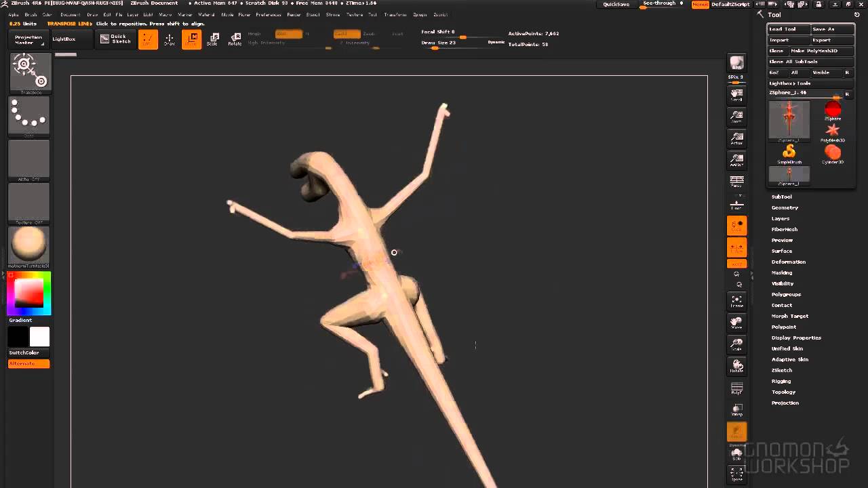
Task: Click the AAHalf icon
Action: (x=736, y=160)
